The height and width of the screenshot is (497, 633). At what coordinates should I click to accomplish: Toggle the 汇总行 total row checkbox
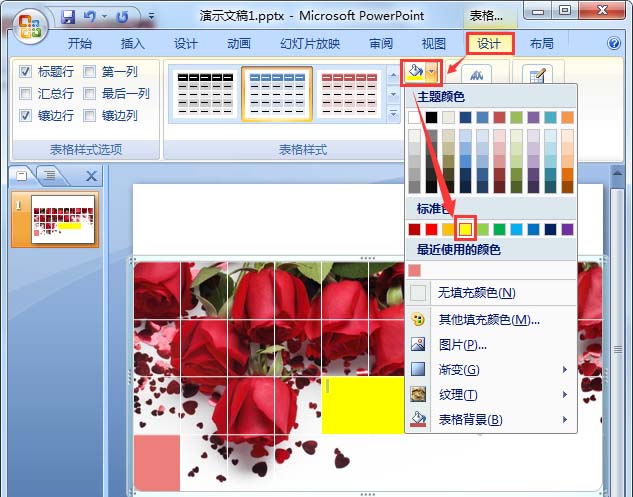(x=25, y=94)
